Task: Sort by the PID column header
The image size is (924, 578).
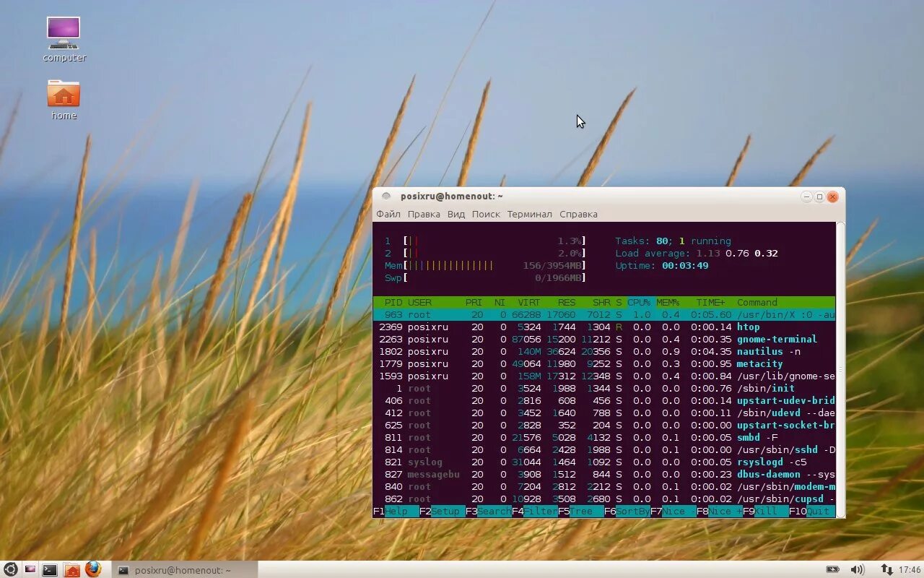Action: 393,303
